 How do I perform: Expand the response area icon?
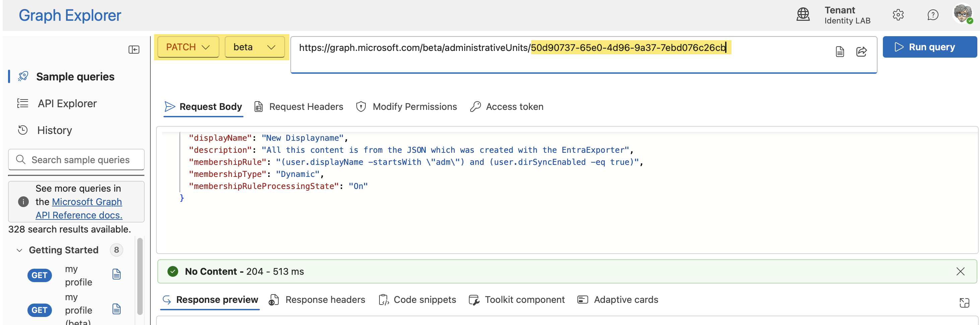click(964, 303)
